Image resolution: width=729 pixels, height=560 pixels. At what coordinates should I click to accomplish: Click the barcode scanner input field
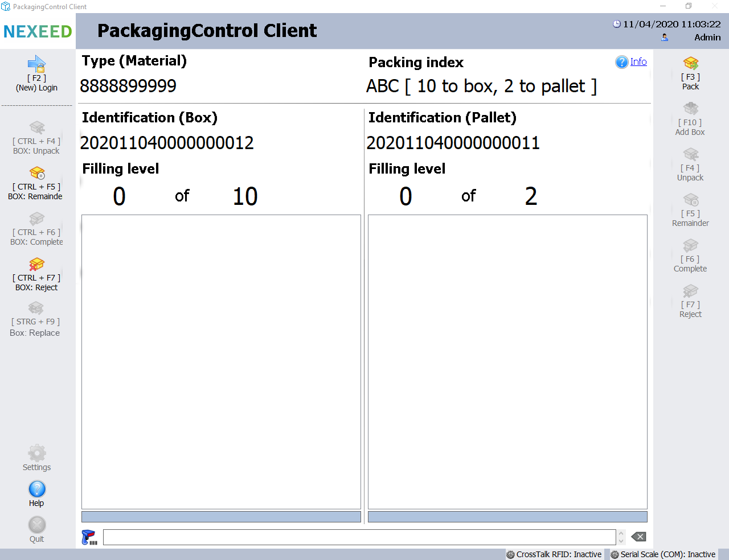point(359,537)
